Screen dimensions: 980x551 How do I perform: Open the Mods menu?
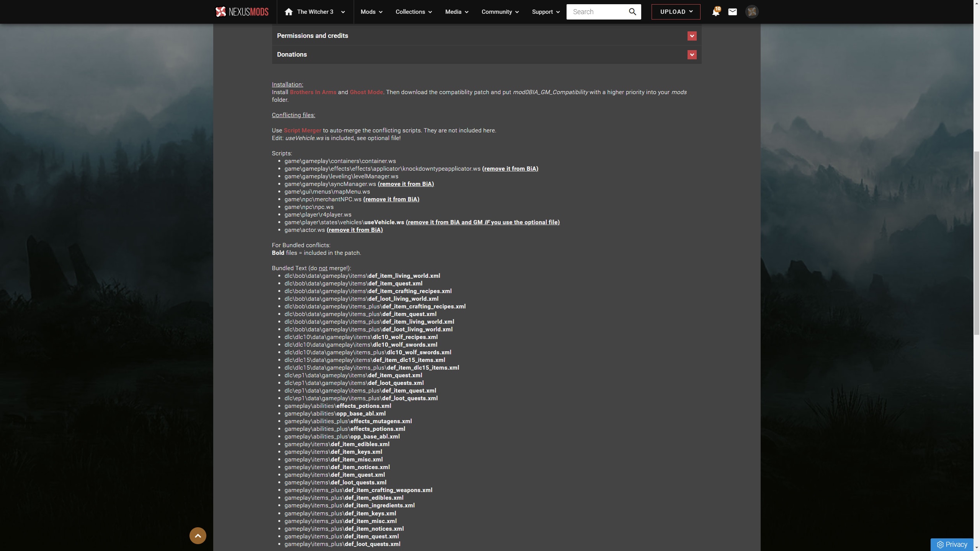click(x=371, y=12)
